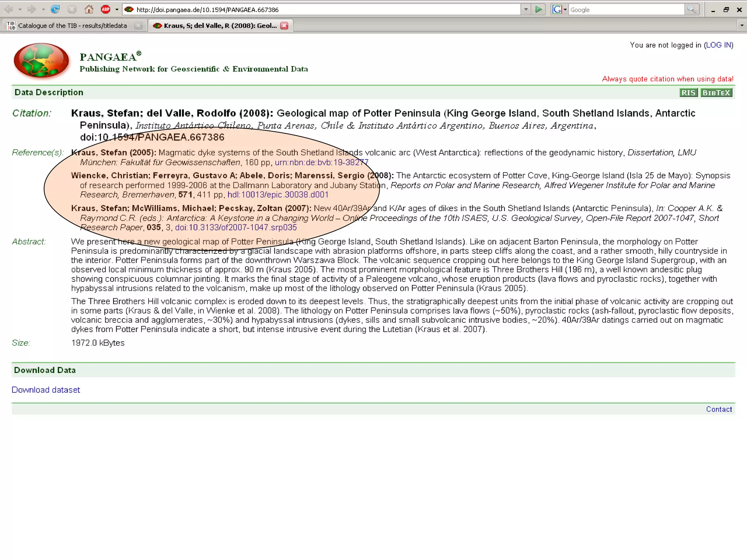747x560 pixels.
Task: Export citation with BibTeX button
Action: click(x=716, y=93)
